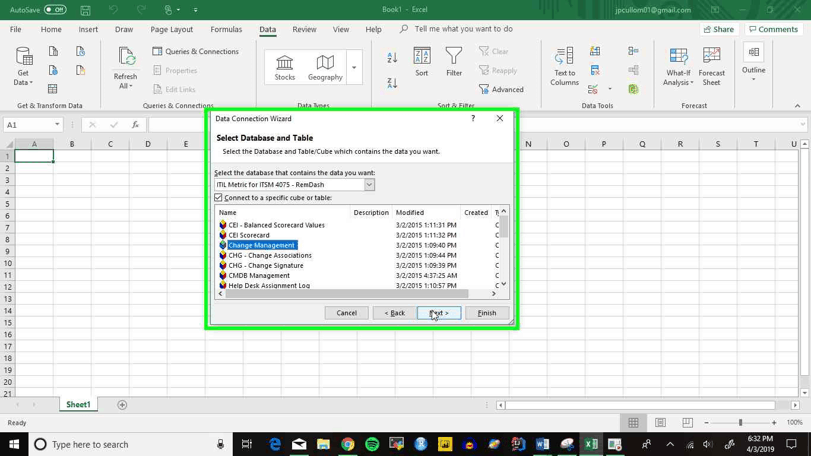Open Spotify from the taskbar
The width and height of the screenshot is (813, 458).
[372, 445]
